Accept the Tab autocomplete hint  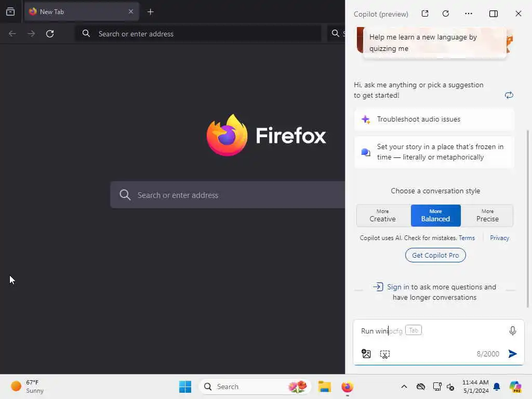[x=413, y=330]
